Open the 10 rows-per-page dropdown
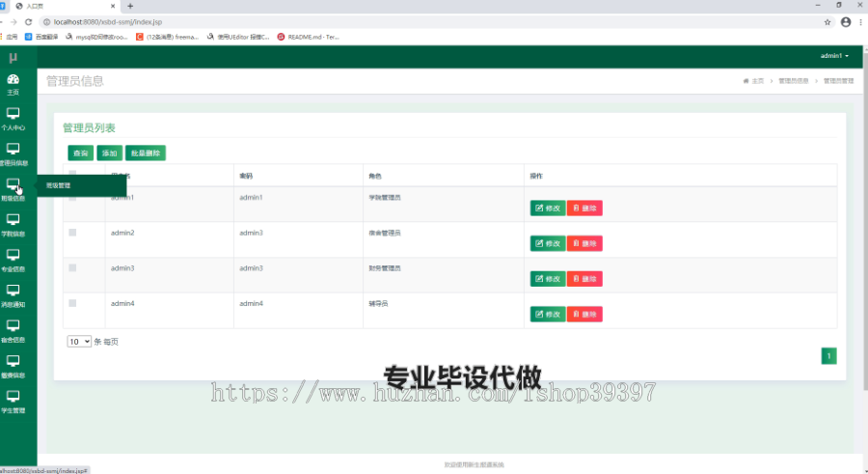Screen dimensions: 868x474 (x=79, y=342)
